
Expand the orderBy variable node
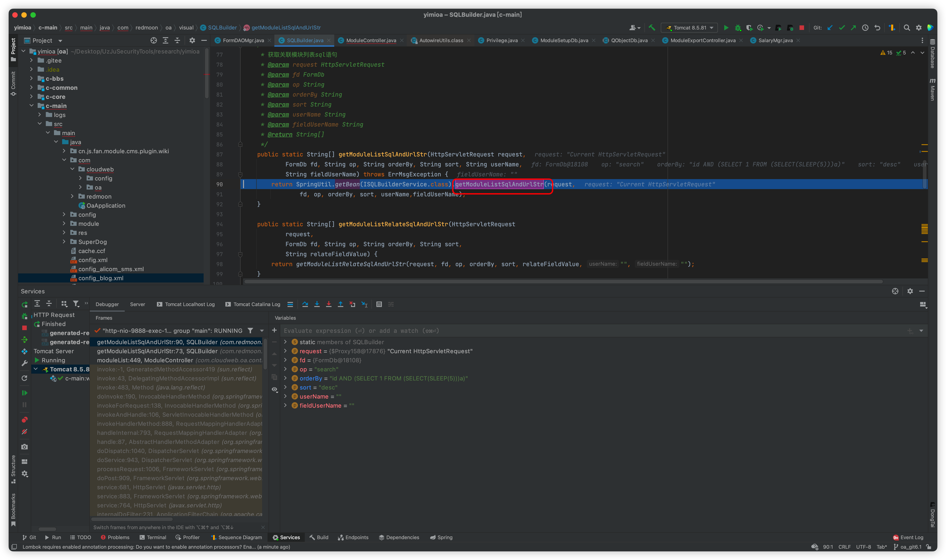click(x=285, y=378)
